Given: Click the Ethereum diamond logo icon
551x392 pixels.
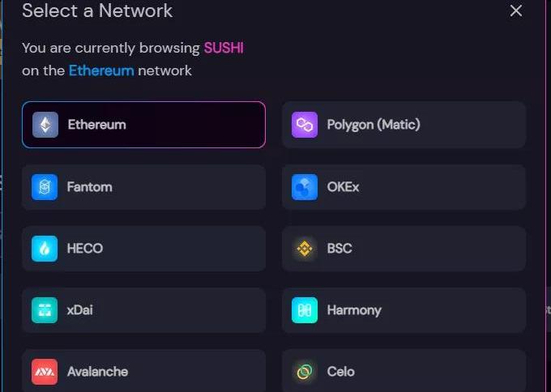Looking at the screenshot, I should (45, 125).
